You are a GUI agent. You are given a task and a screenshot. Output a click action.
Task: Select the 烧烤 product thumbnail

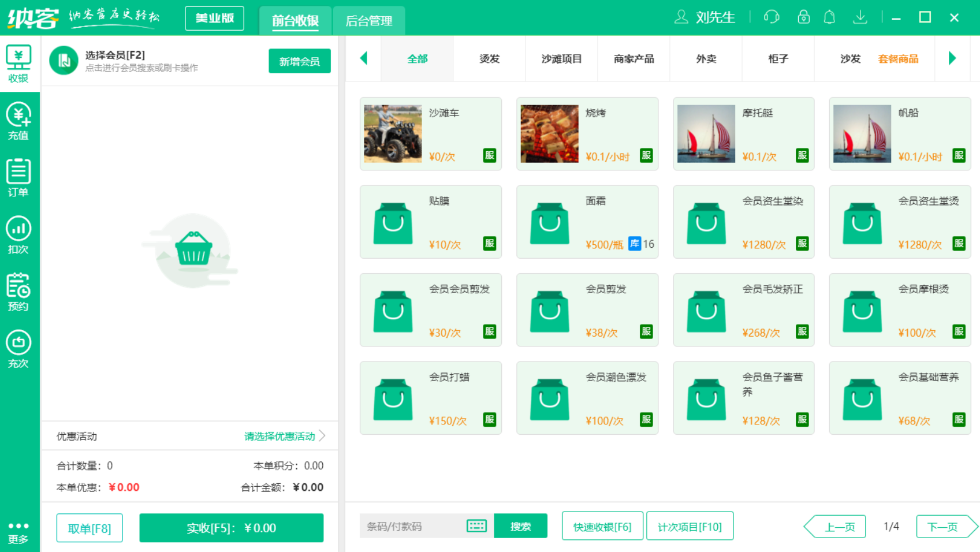pyautogui.click(x=549, y=133)
